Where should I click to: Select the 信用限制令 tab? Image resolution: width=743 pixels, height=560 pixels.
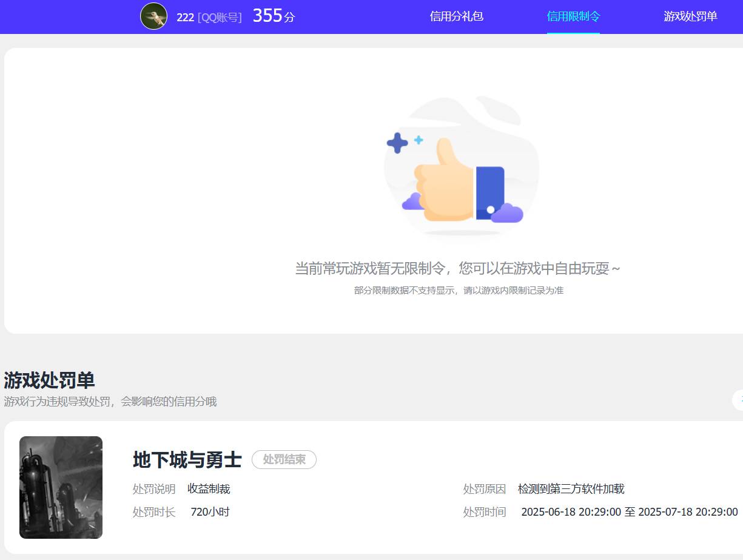pos(573,16)
